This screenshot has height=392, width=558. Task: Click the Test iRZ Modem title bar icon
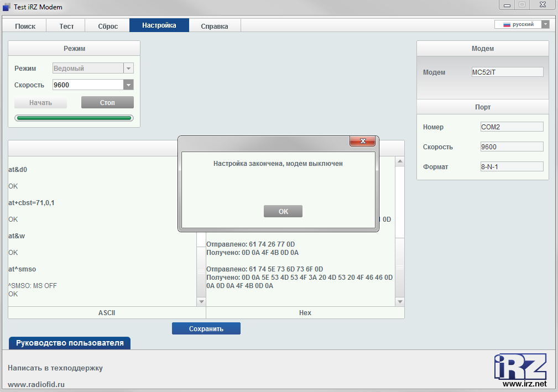coord(6,7)
